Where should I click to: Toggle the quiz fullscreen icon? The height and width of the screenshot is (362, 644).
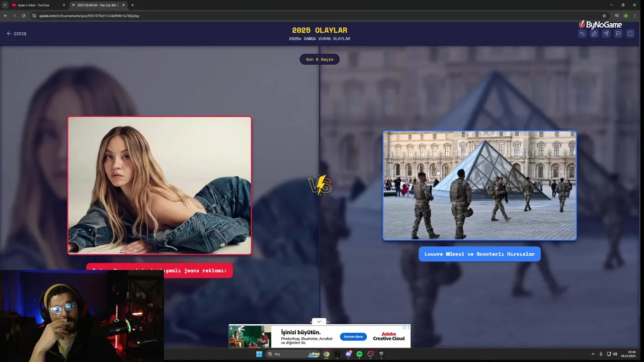coord(630,34)
